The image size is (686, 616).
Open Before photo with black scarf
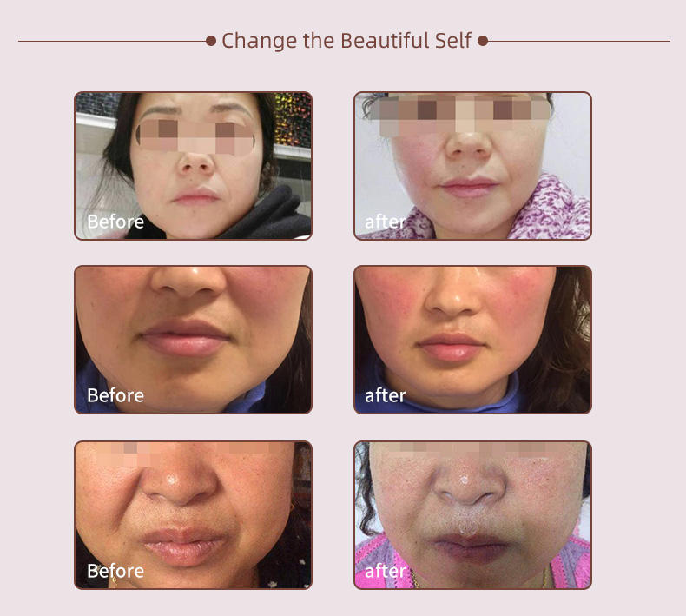[x=193, y=165]
